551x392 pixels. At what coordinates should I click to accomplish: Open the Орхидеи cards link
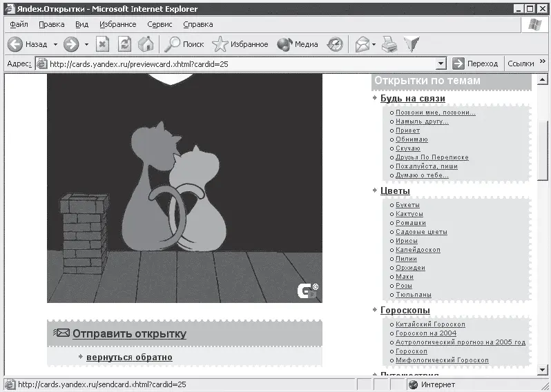(410, 268)
